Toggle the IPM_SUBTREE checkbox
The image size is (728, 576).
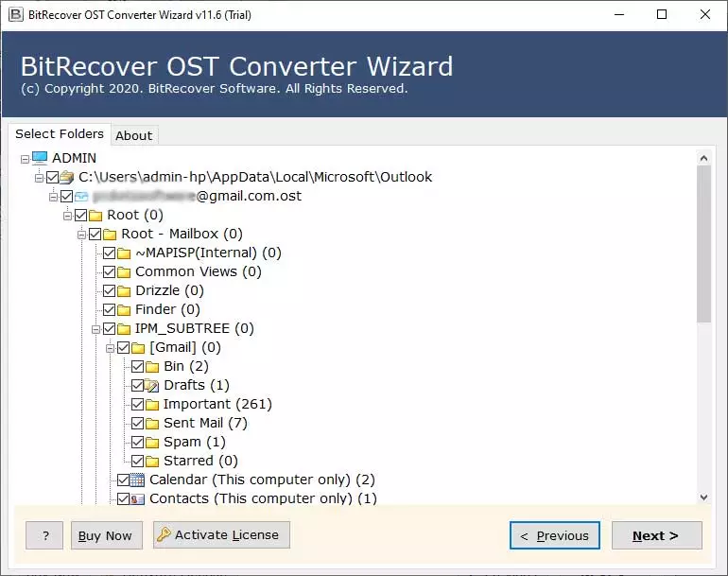pyautogui.click(x=109, y=329)
